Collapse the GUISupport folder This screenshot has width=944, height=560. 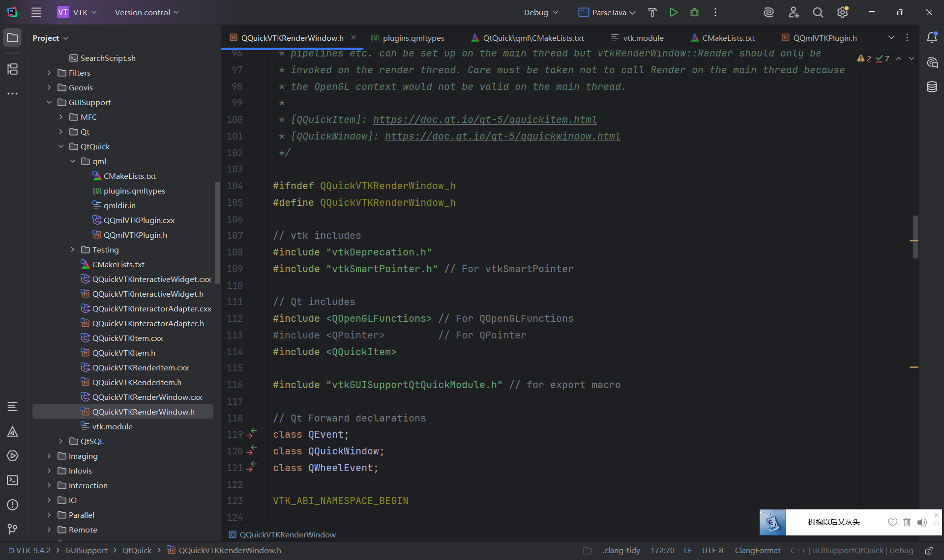click(49, 102)
